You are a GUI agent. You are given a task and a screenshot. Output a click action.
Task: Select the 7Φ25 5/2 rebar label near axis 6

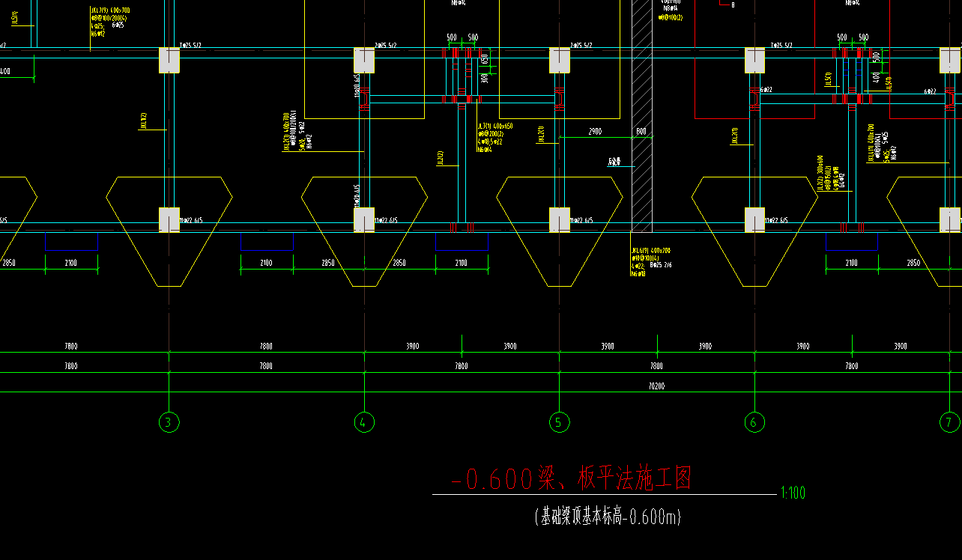tap(780, 46)
